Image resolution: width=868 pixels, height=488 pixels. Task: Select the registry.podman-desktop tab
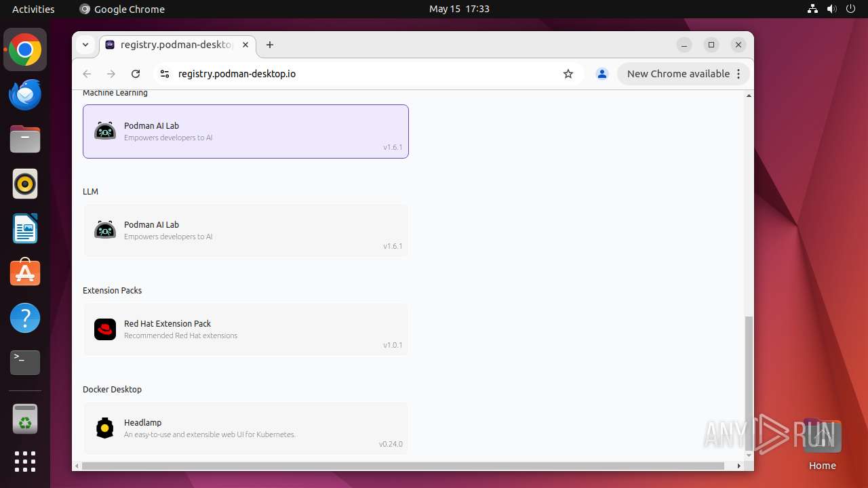[x=178, y=45]
